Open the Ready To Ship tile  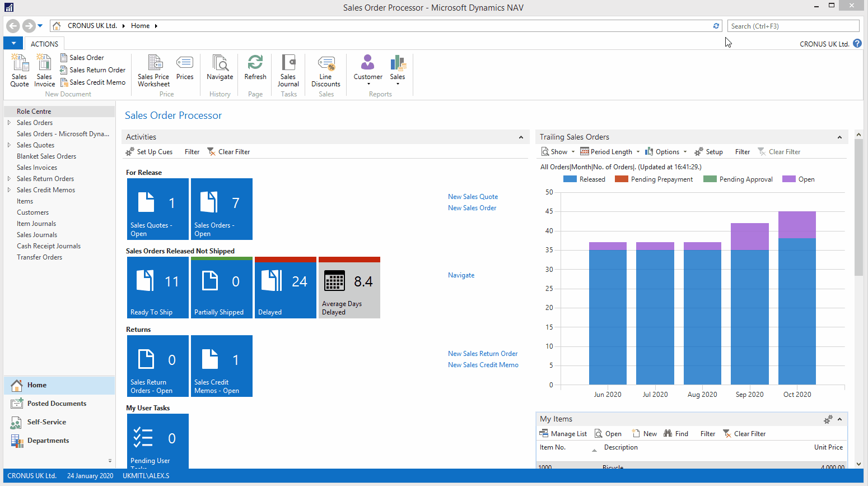pyautogui.click(x=158, y=288)
